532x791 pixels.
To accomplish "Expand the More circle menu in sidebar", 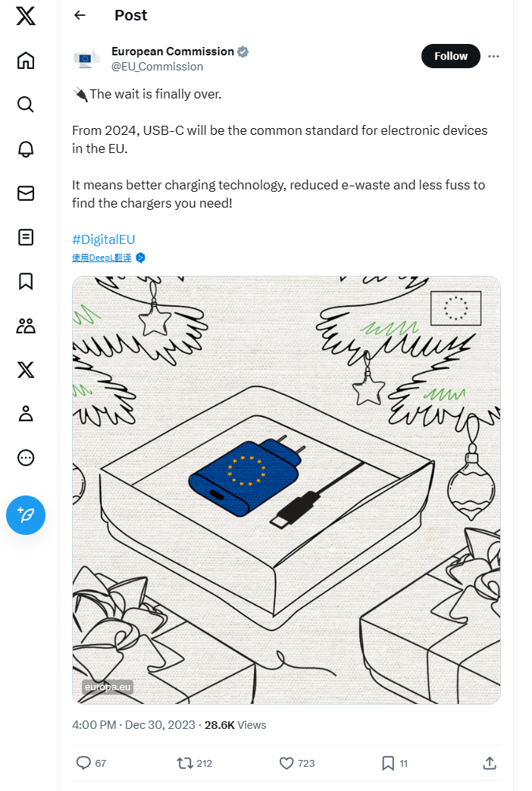I will pyautogui.click(x=26, y=458).
